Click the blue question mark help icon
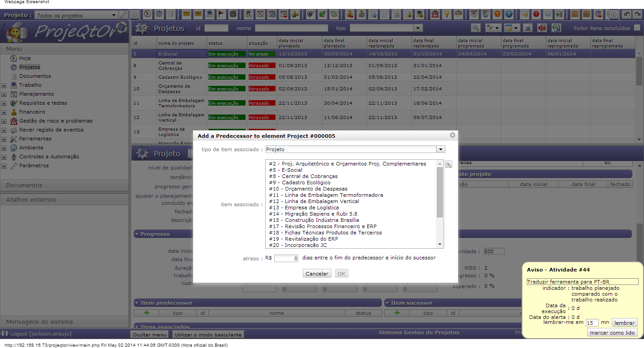644x348 pixels. point(508,14)
